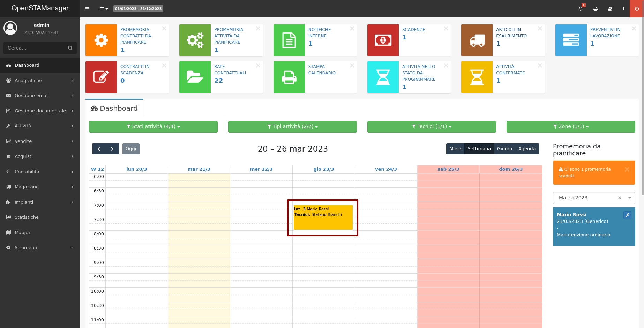Click the Articoli in Esaurimento truck icon
This screenshot has width=644, height=328.
tap(477, 40)
